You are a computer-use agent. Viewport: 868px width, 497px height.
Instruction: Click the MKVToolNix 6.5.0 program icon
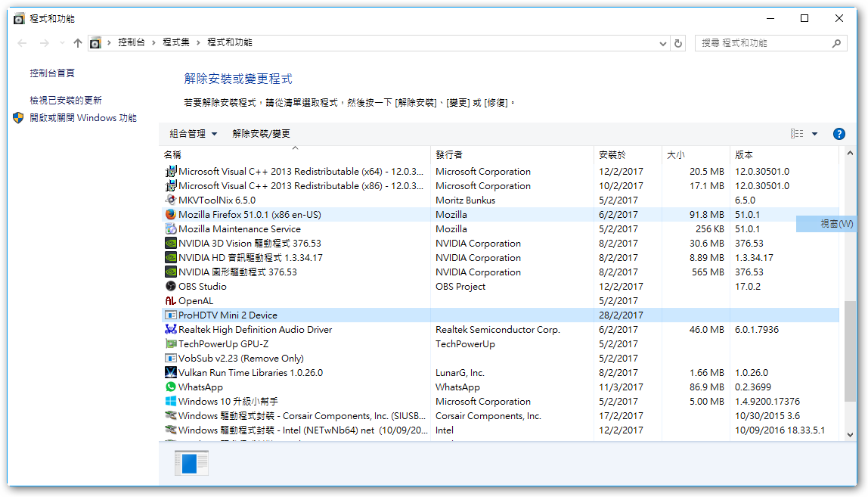pos(171,200)
